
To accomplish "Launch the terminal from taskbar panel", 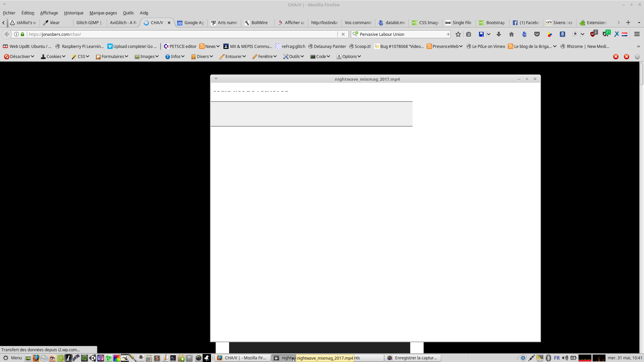I will [173, 358].
